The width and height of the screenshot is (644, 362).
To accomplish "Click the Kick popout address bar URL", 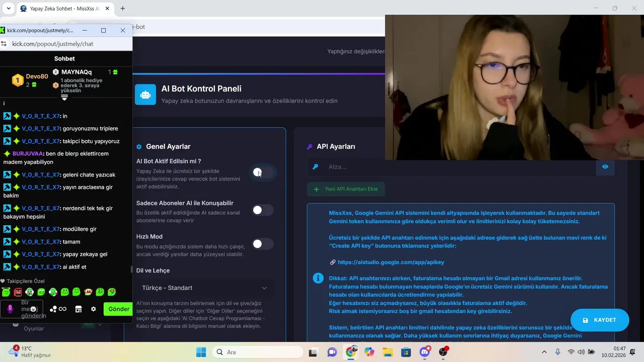I will 53,44.
